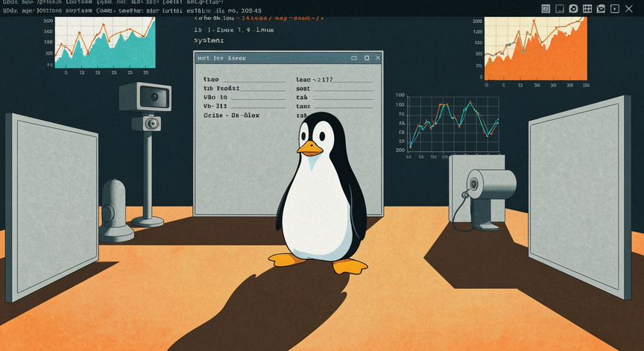Select the "Gcine - Bn-ölex" text in dialog

pyautogui.click(x=232, y=116)
